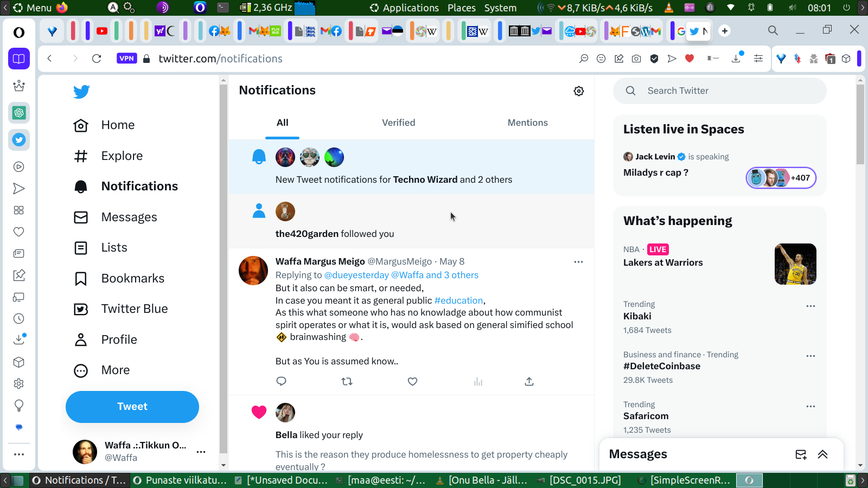Image resolution: width=868 pixels, height=488 pixels.
Task: Open the Twitter bird logo home link
Action: [x=81, y=92]
